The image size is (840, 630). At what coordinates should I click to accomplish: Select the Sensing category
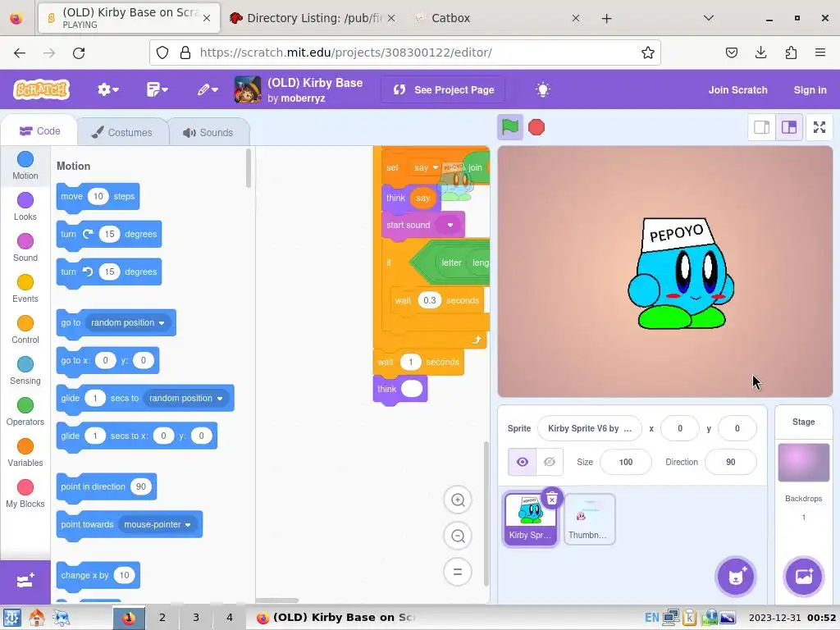click(x=25, y=371)
